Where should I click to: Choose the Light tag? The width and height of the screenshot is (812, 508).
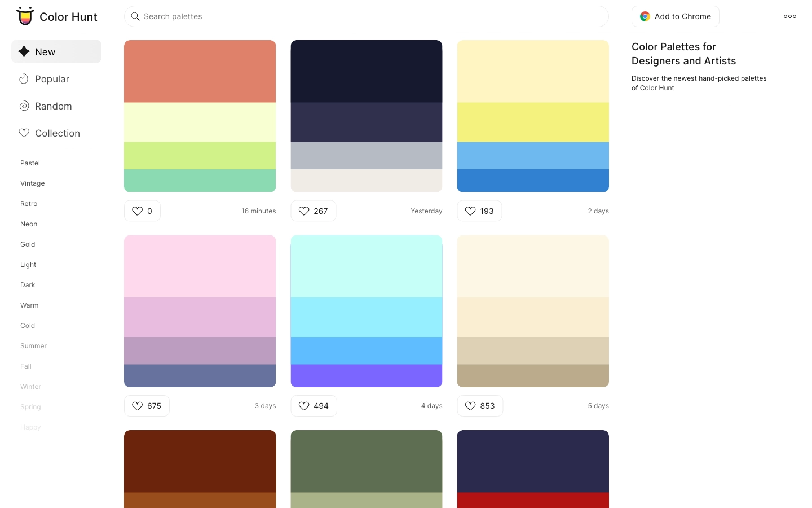(x=28, y=265)
